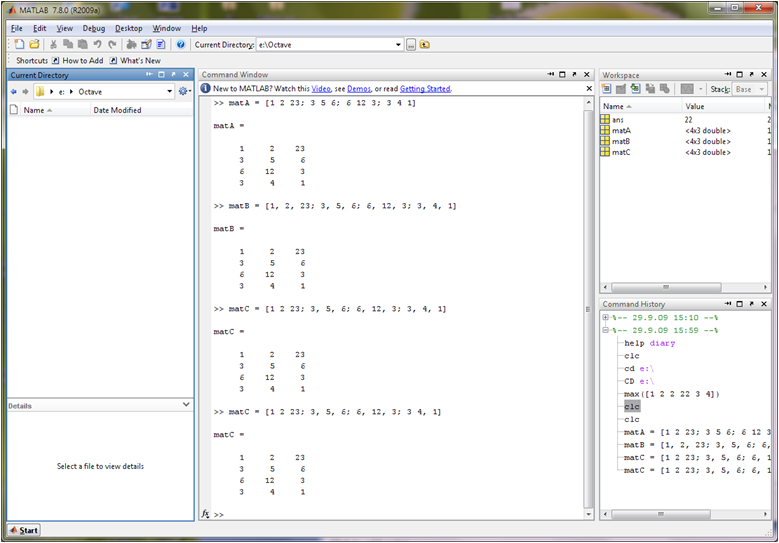Create new variable in Workspace toolbar
This screenshot has width=779, height=543.
tap(606, 89)
